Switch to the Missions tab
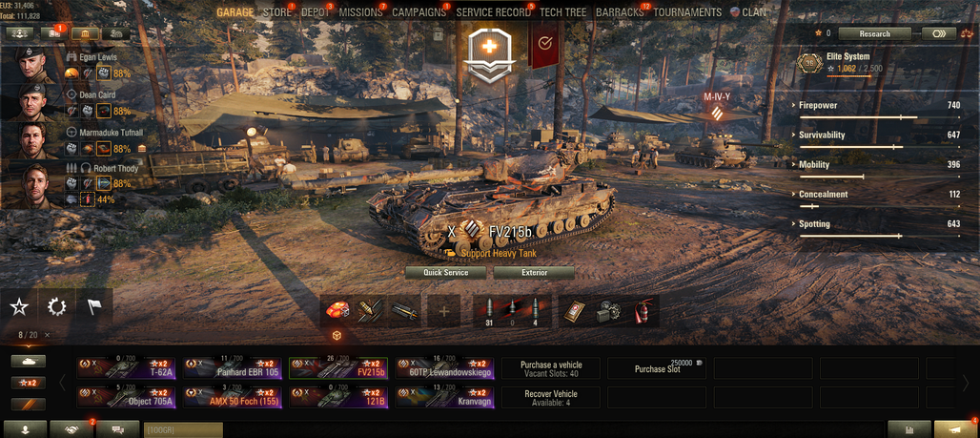 360,11
